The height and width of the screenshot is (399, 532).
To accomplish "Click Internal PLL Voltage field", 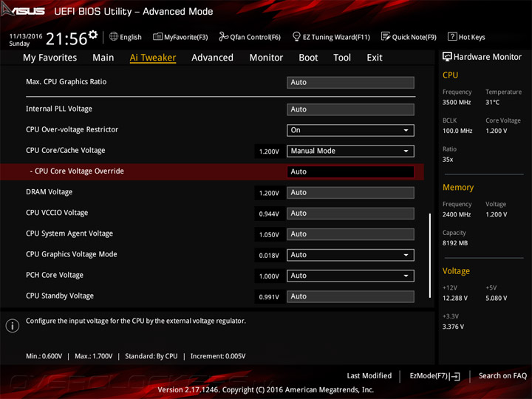I will tap(350, 109).
